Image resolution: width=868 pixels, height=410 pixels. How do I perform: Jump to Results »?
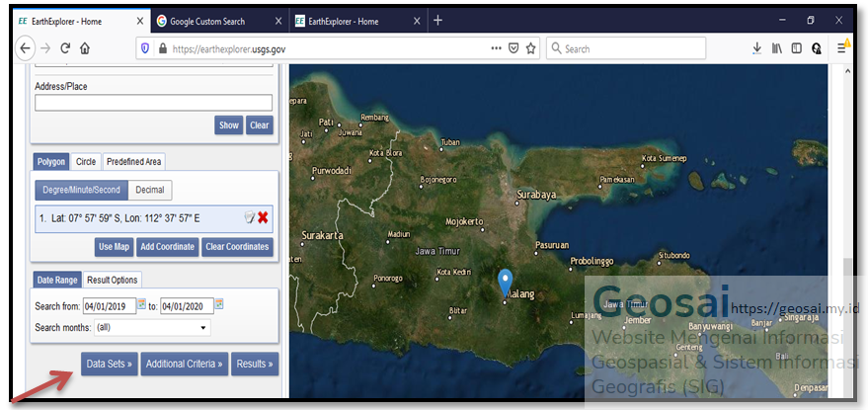(x=255, y=364)
